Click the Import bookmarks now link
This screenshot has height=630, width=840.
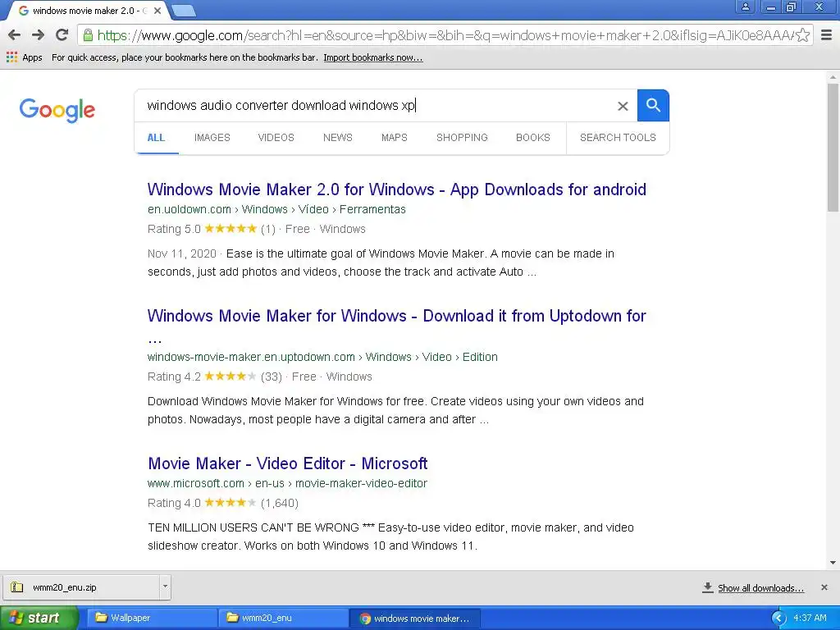pyautogui.click(x=373, y=57)
